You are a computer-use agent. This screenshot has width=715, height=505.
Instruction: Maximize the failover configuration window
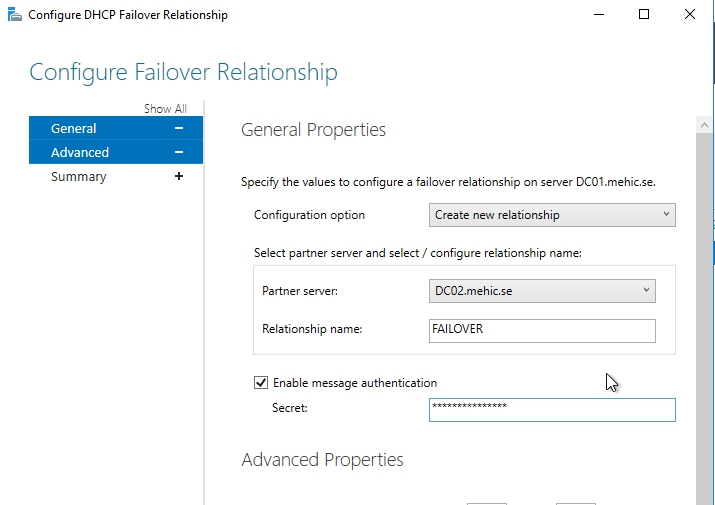click(644, 15)
